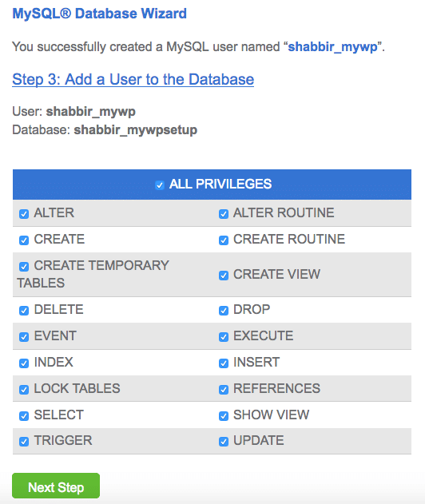Toggle the INSERT privilege checkbox

click(224, 363)
